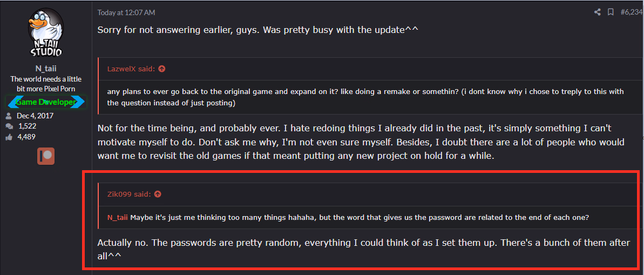The image size is (644, 275).
Task: Click the 4,489 reaction score number
Action: 28,137
